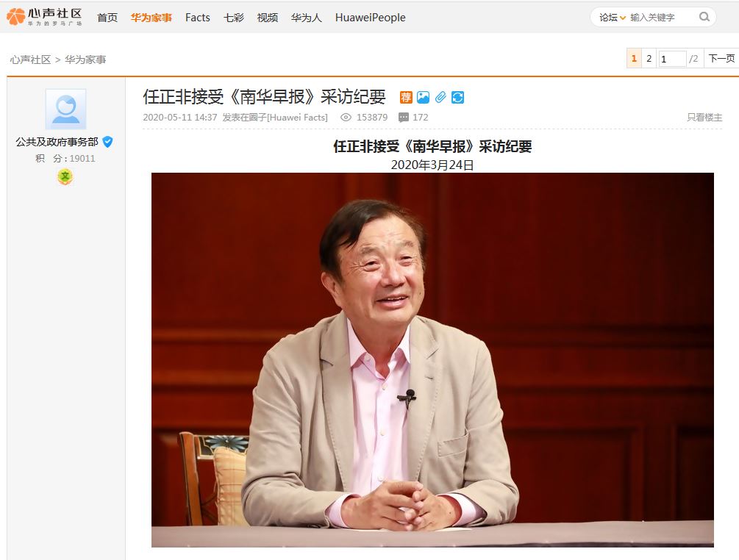This screenshot has width=739, height=560.
Task: Go to the Facts section
Action: (198, 18)
